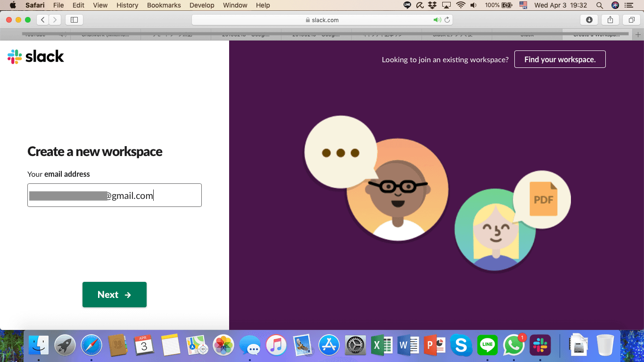Open Wi-Fi status menu in menu bar
Screen dimensions: 644x362
[461, 5]
